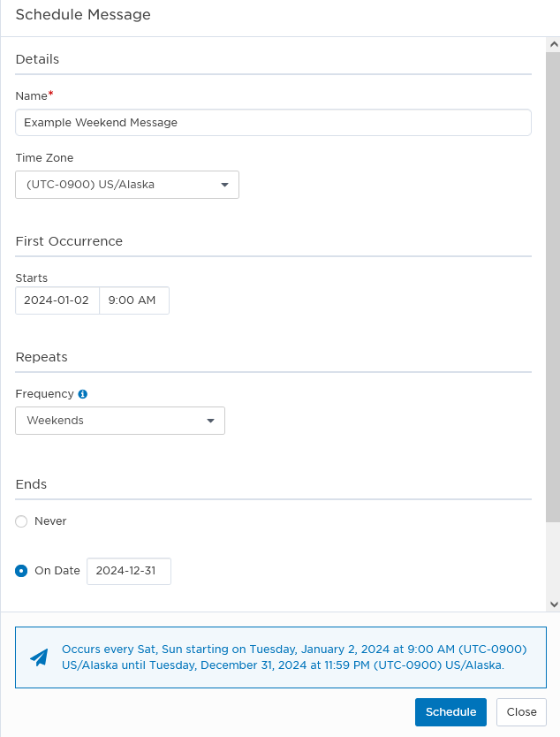Open the Time Zone dropdown

tap(127, 185)
